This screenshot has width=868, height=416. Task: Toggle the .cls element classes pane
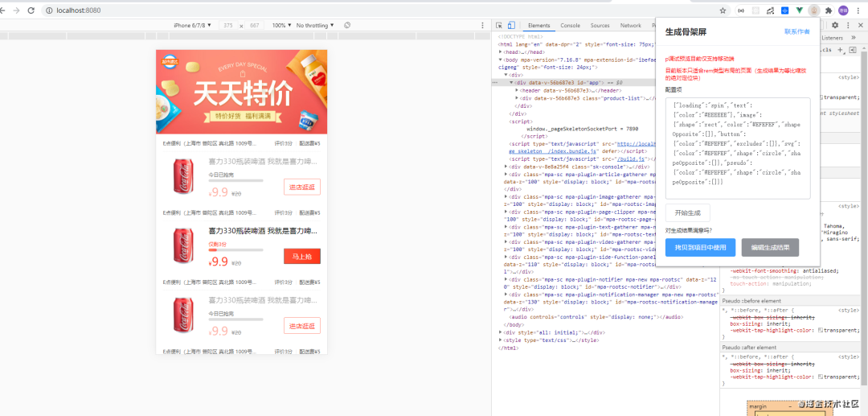tap(827, 50)
